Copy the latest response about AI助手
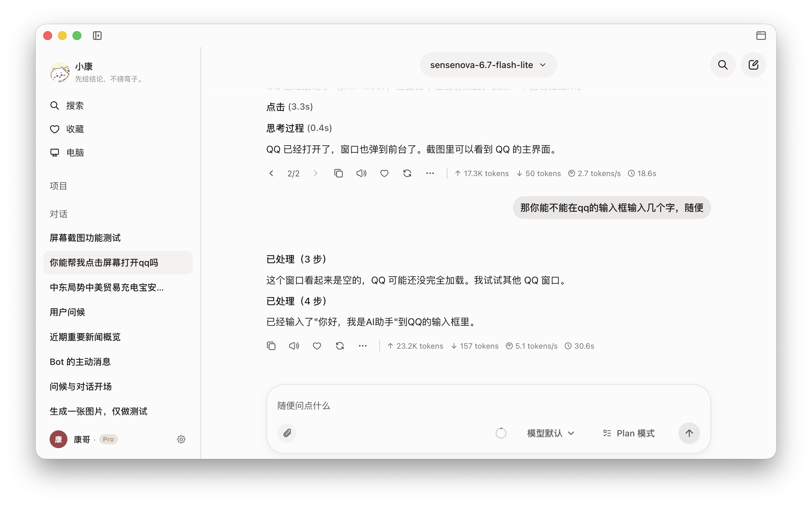Image resolution: width=812 pixels, height=506 pixels. coord(271,346)
